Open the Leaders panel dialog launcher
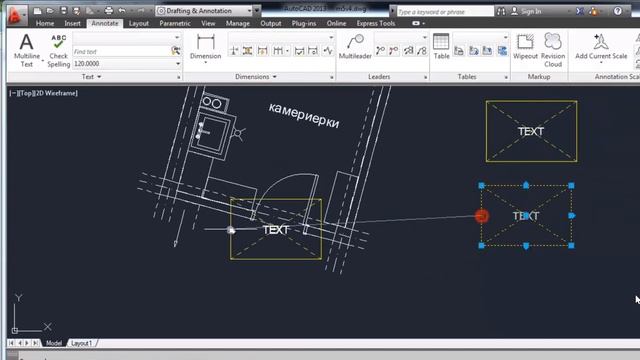The height and width of the screenshot is (360, 640). click(425, 77)
